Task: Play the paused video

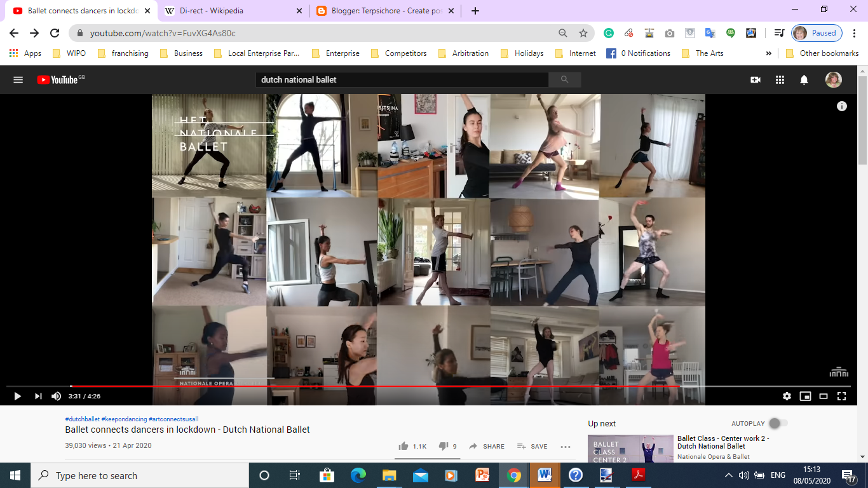Action: click(x=17, y=396)
